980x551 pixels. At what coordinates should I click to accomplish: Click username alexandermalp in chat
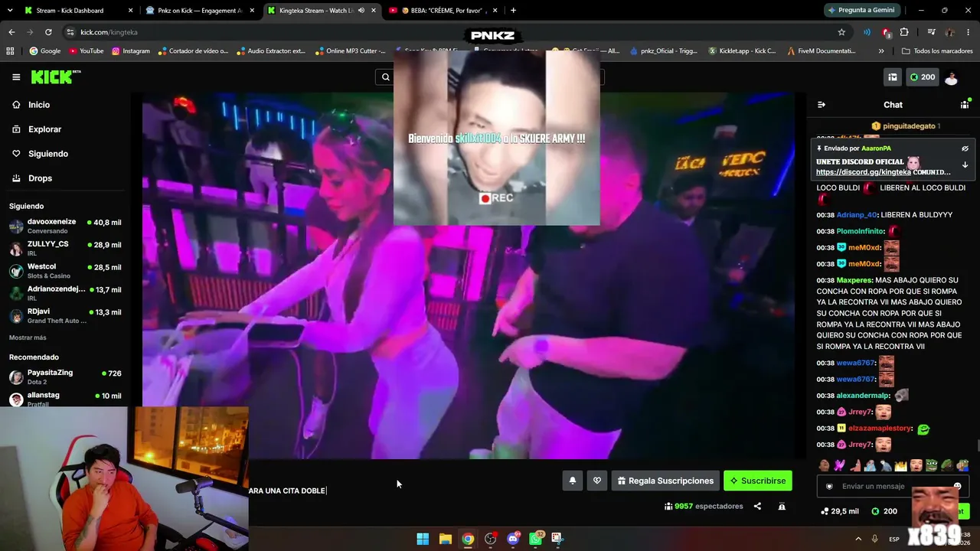click(863, 396)
